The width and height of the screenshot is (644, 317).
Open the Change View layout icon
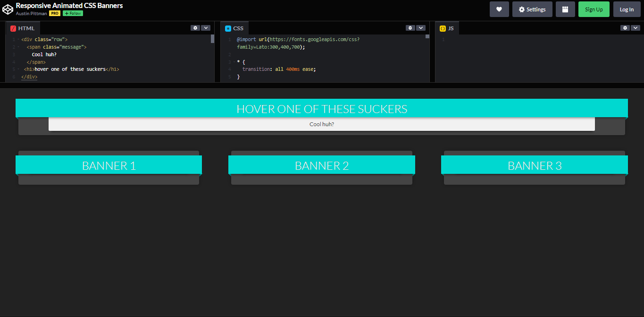[565, 9]
